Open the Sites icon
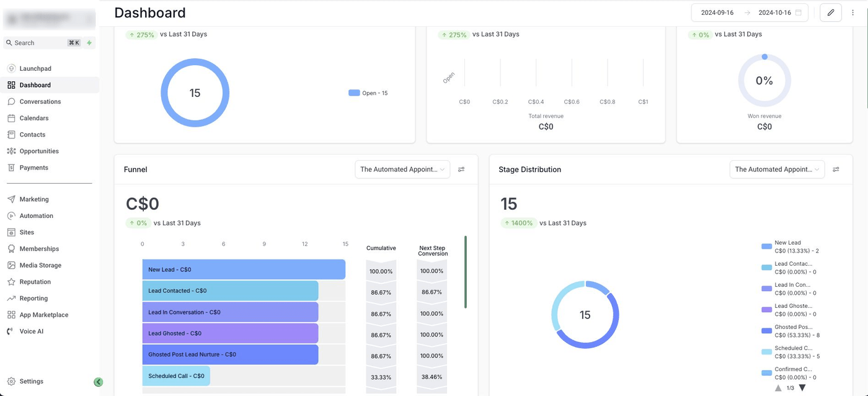 pos(11,232)
